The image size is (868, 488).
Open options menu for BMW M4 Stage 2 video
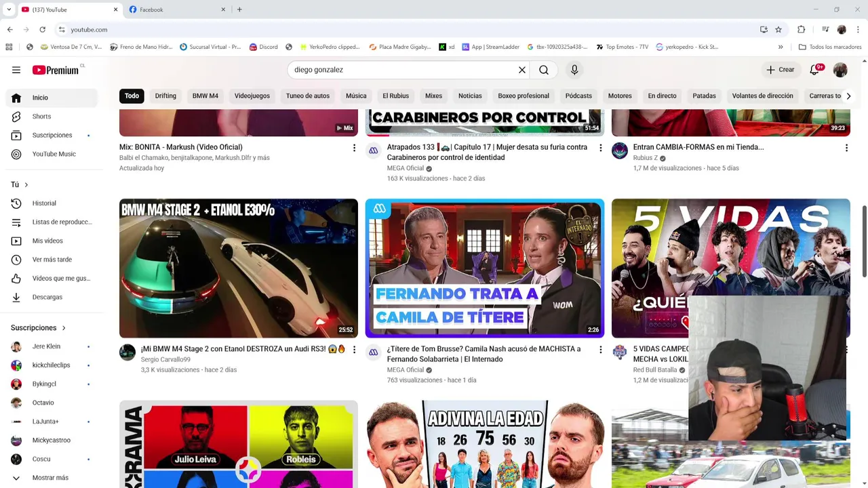pos(354,350)
